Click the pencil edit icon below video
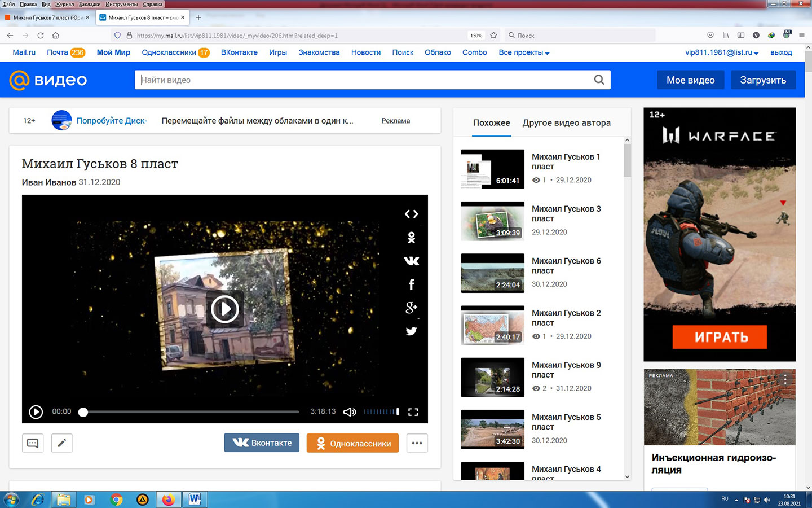This screenshot has width=812, height=508. pos(62,443)
